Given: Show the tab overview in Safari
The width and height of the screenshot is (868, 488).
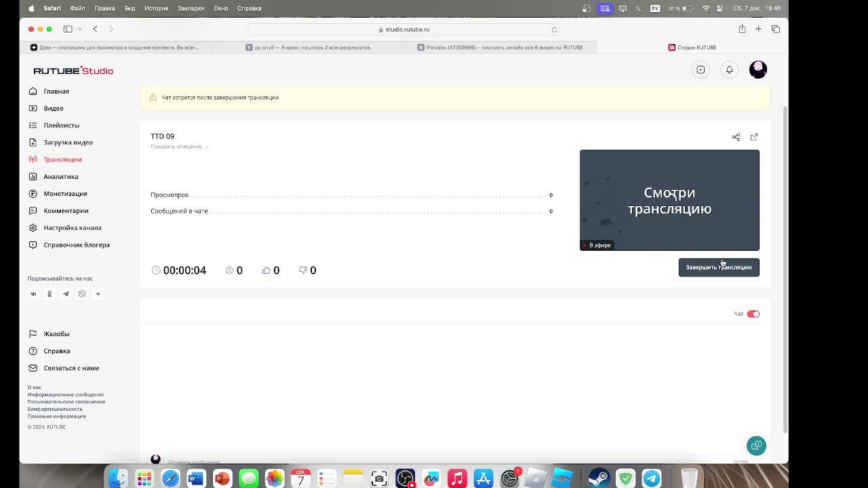Looking at the screenshot, I should [776, 29].
